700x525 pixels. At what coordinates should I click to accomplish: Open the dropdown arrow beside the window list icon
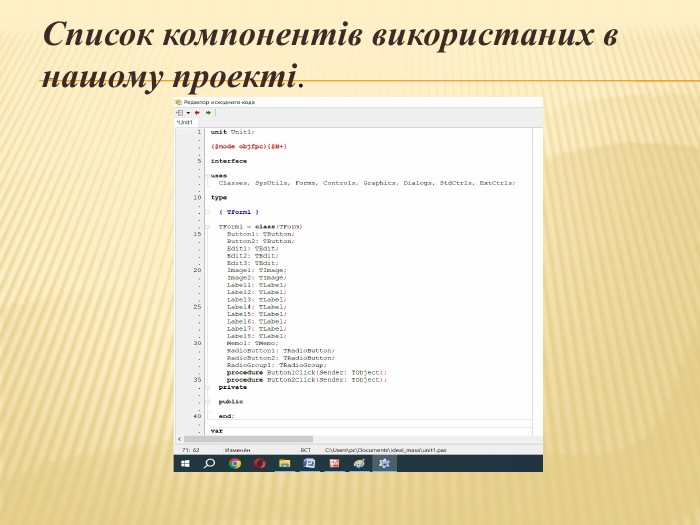point(188,113)
